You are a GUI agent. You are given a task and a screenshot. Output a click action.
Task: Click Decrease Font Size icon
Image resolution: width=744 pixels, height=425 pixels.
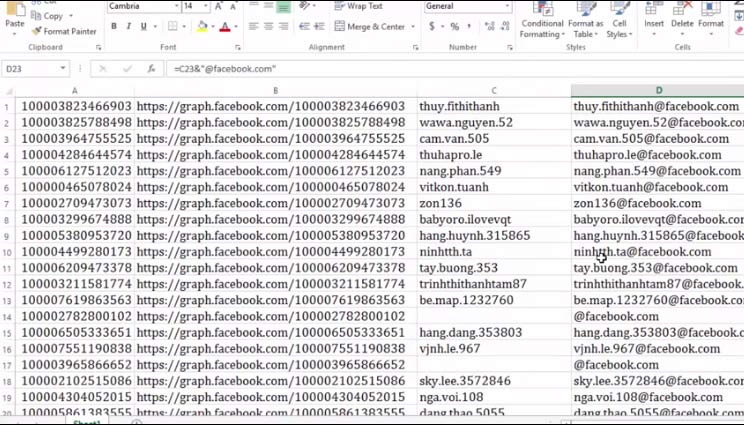click(233, 6)
